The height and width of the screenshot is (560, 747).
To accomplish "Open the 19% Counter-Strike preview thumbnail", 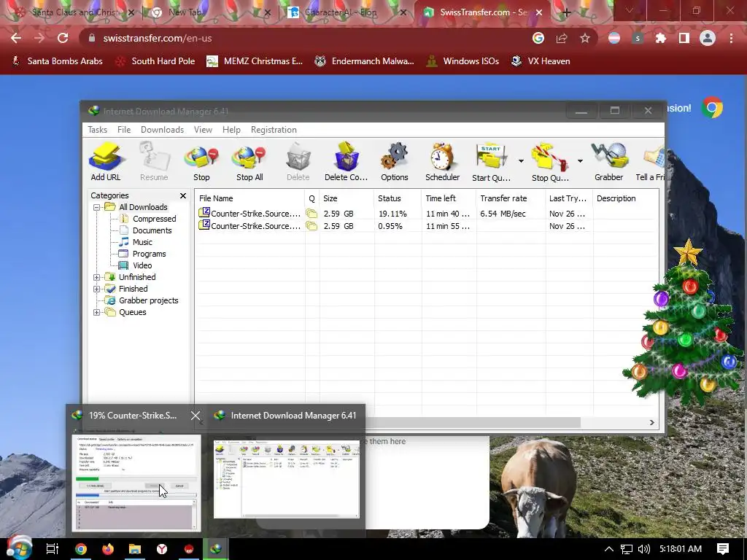I will [x=136, y=482].
